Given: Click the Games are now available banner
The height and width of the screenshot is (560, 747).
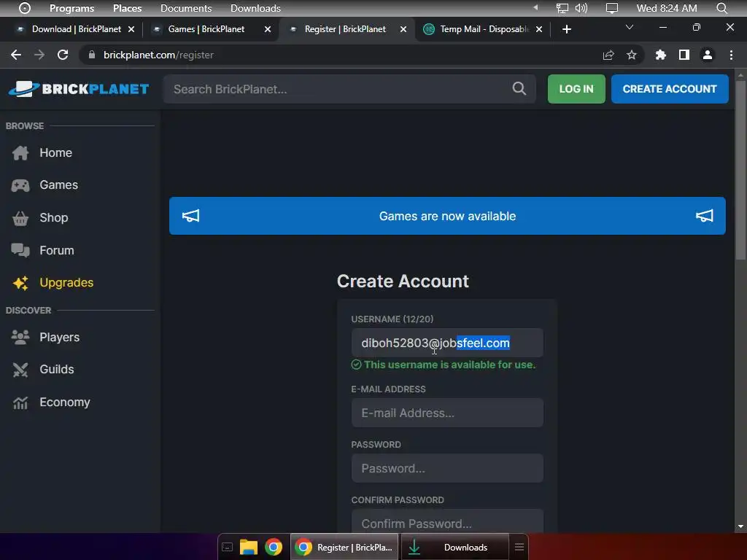Looking at the screenshot, I should tap(447, 216).
